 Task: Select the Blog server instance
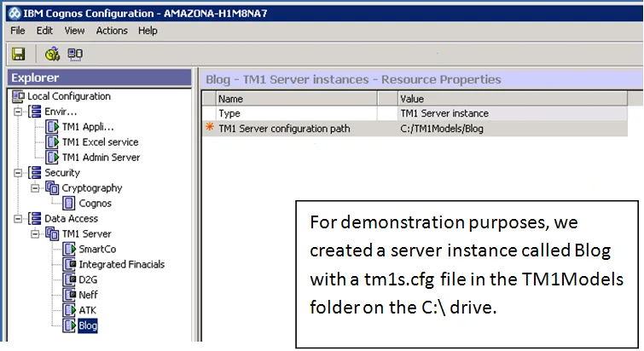[88, 326]
